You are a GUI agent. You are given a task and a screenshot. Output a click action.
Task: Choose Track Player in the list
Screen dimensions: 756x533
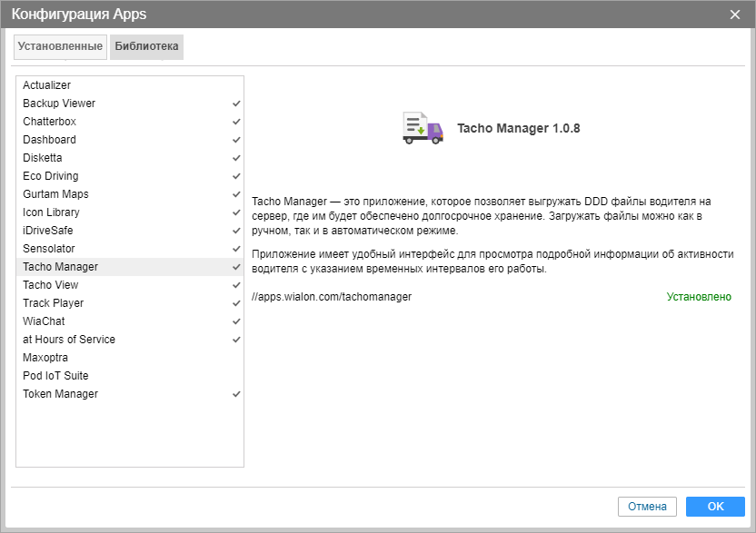click(x=130, y=303)
